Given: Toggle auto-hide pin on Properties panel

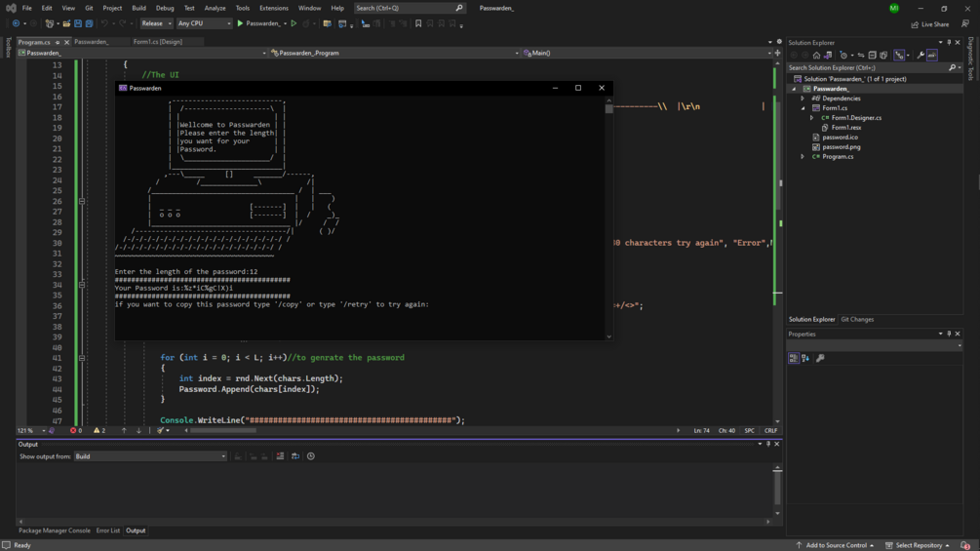Looking at the screenshot, I should click(948, 335).
